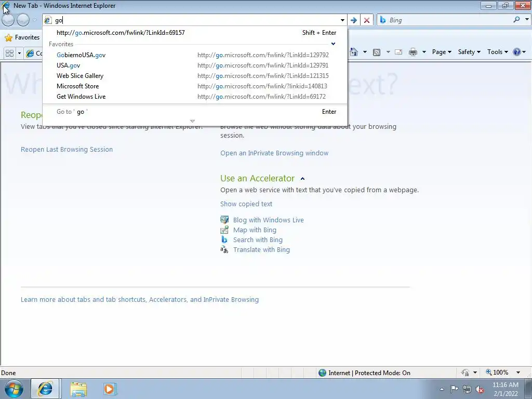Click inside the Bing search box
This screenshot has width=532, height=399.
point(449,20)
